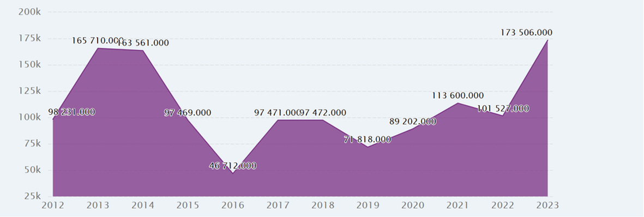The width and height of the screenshot is (644, 217).
Task: Click the 125k y-axis label
Action: [x=29, y=91]
